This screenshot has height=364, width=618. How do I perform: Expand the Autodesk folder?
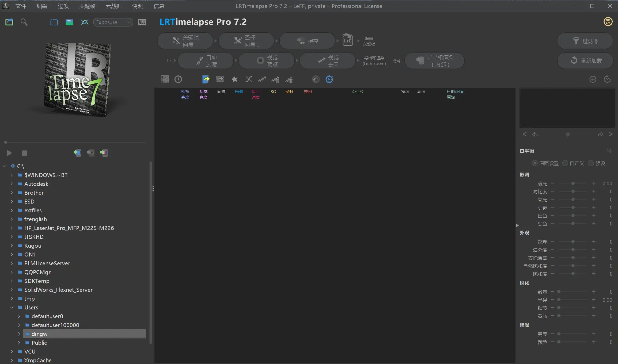(12, 184)
